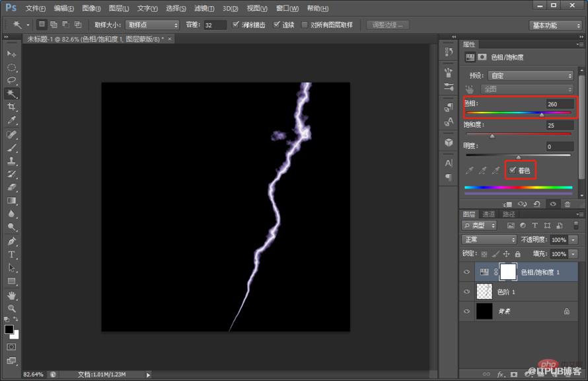Click the 容差 tolerance input field
588x381 pixels.
[x=215, y=25]
